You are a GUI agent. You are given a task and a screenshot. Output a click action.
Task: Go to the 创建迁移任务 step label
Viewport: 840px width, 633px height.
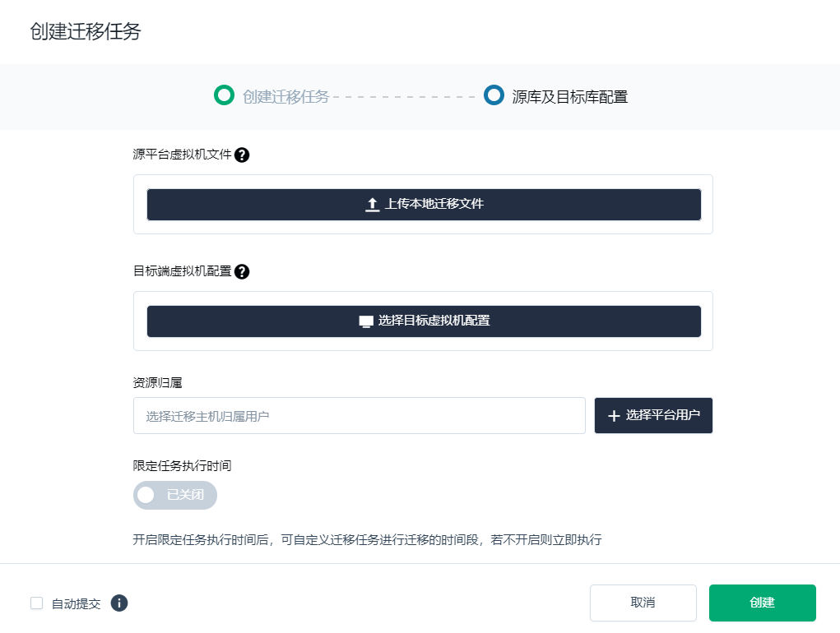tap(285, 97)
